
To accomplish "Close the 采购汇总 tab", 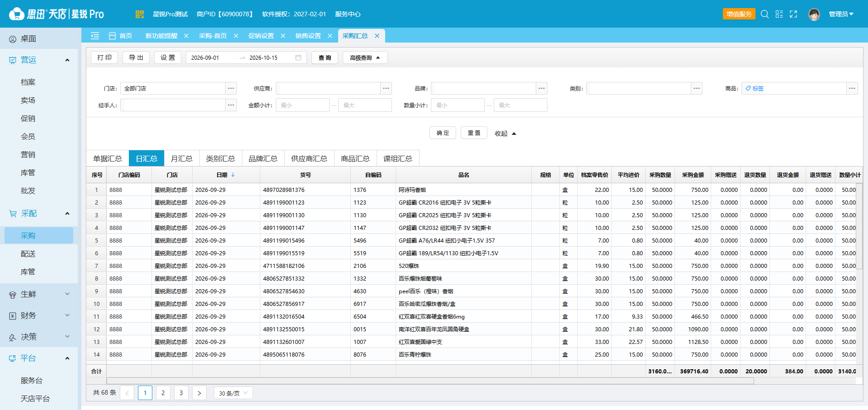I will point(377,36).
